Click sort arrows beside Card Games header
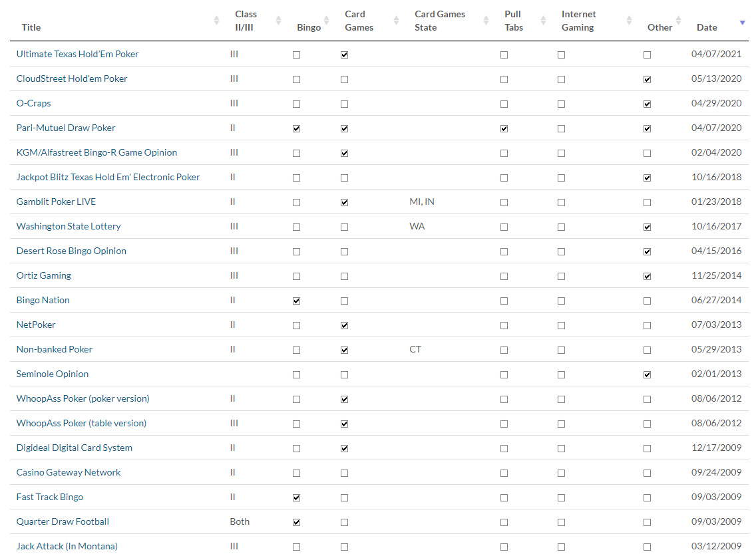The height and width of the screenshot is (554, 756). [x=397, y=21]
